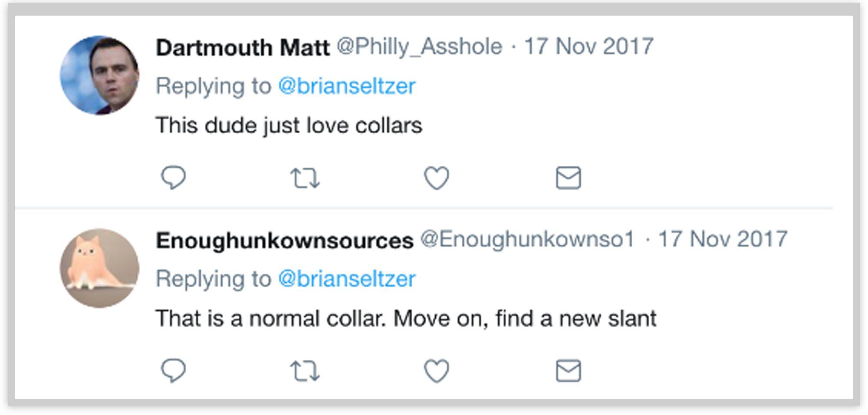The image size is (868, 415).
Task: Open Dartmouth Matt's profile picture
Action: pos(99,76)
